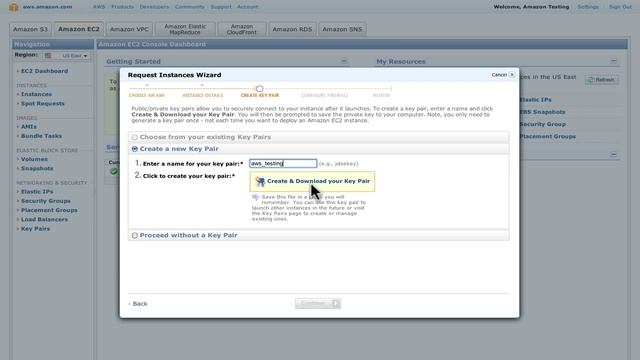Open Security Groups in navigation

[x=46, y=201]
